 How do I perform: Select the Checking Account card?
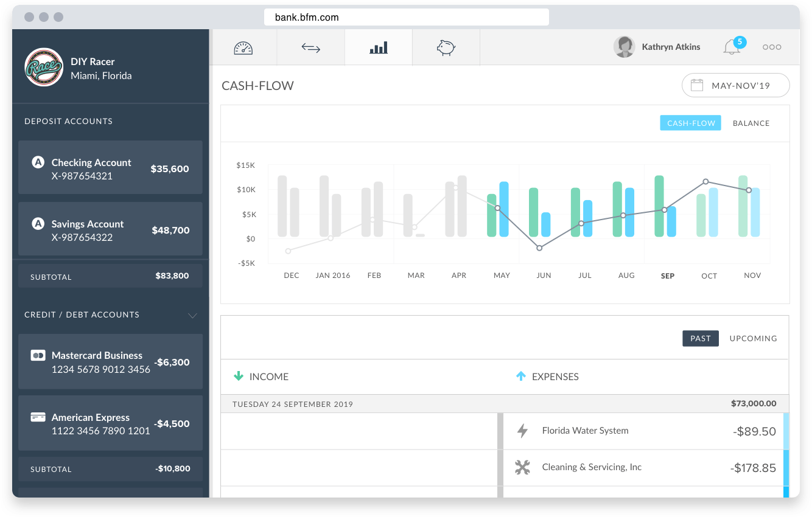[110, 168]
